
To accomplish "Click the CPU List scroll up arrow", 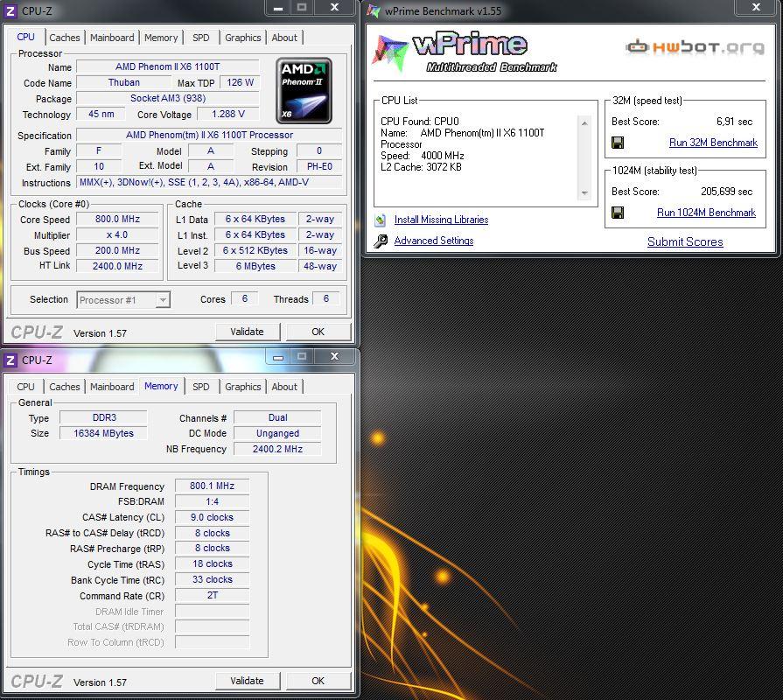I will coord(584,122).
